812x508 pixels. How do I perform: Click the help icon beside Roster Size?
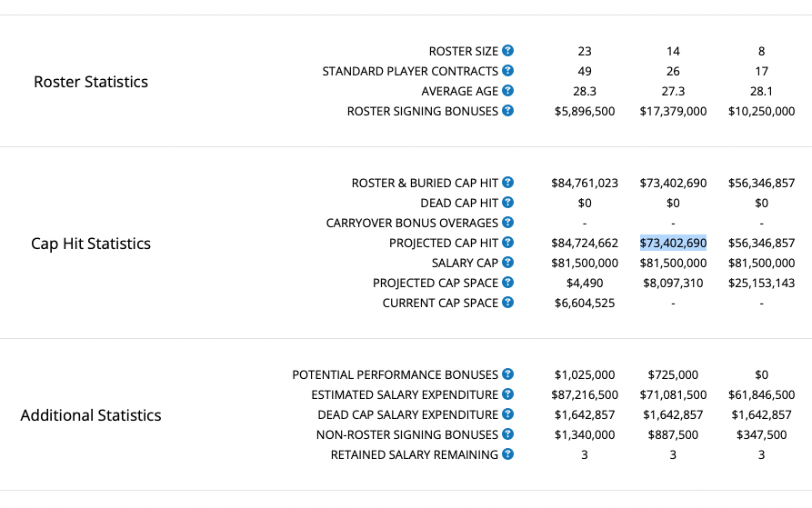(x=508, y=51)
